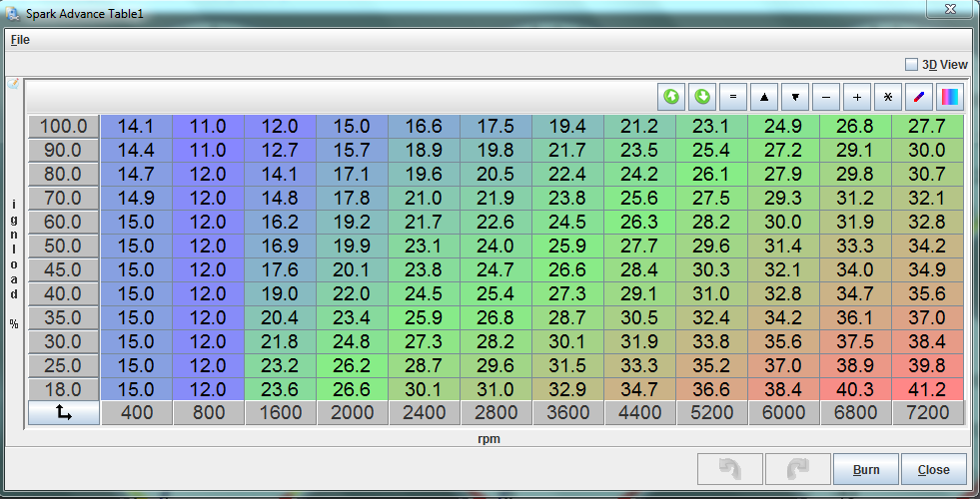Image resolution: width=980 pixels, height=499 pixels.
Task: Click the black down-triangle decrement button
Action: [795, 97]
